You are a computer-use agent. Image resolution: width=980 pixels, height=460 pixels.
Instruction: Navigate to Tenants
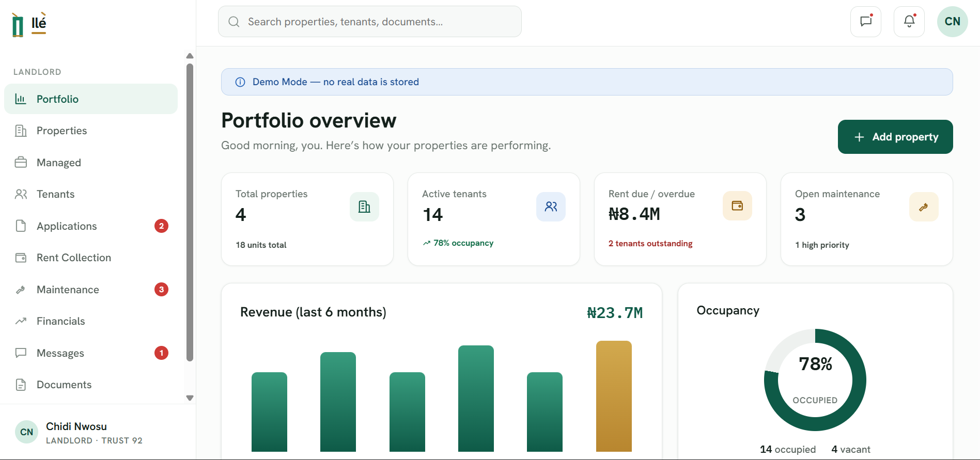tap(91, 194)
